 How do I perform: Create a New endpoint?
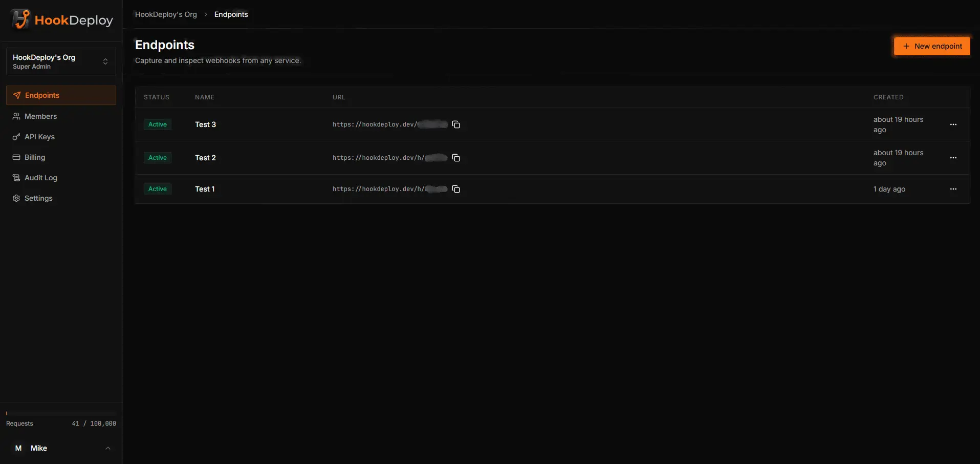point(932,46)
